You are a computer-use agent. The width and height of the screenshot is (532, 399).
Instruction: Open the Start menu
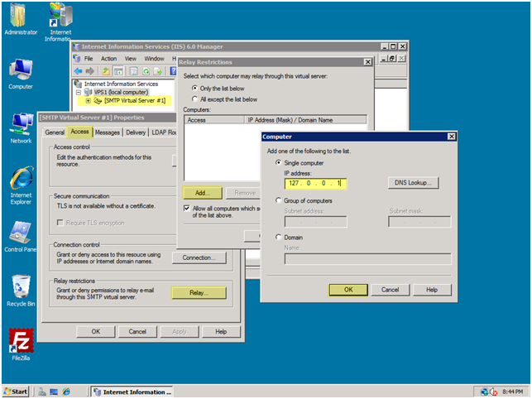coord(16,392)
